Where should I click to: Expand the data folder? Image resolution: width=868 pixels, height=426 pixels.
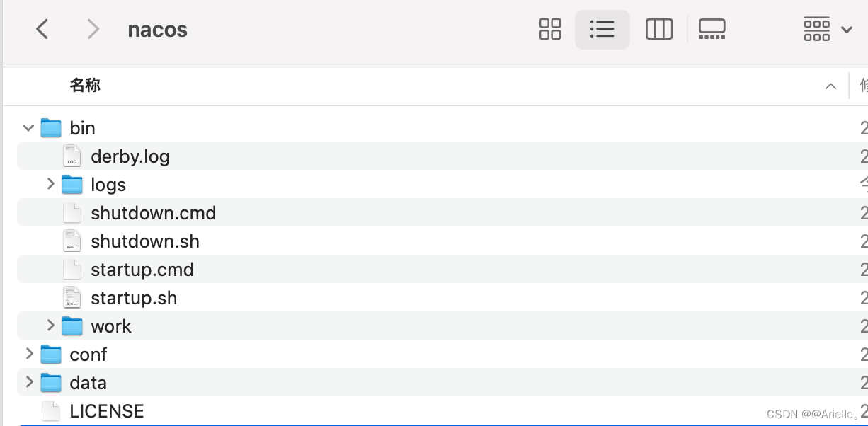click(29, 382)
